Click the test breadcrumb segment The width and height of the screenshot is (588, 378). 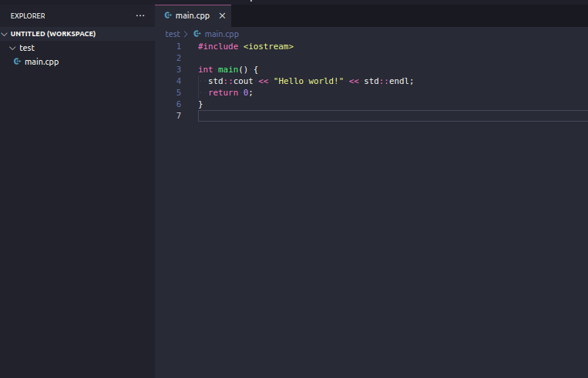(x=173, y=34)
